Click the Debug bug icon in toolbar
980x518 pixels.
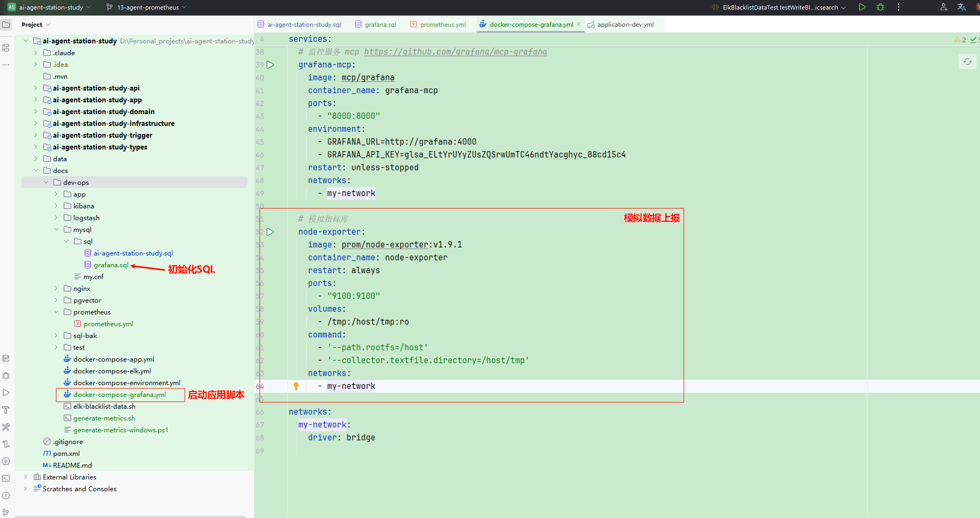pos(880,7)
